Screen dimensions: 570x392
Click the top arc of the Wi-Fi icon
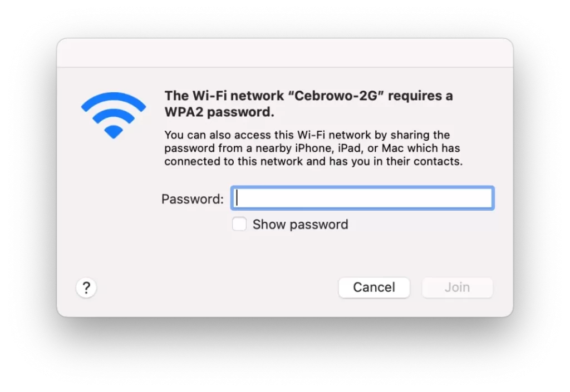coord(114,100)
